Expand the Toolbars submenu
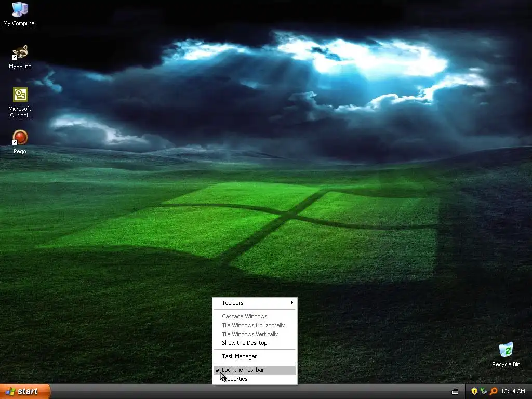 pos(255,303)
